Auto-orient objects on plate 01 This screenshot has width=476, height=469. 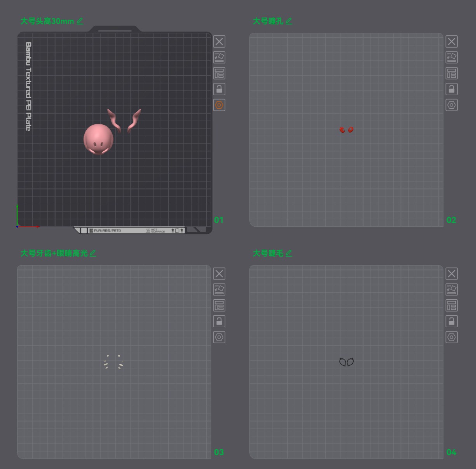click(x=219, y=57)
